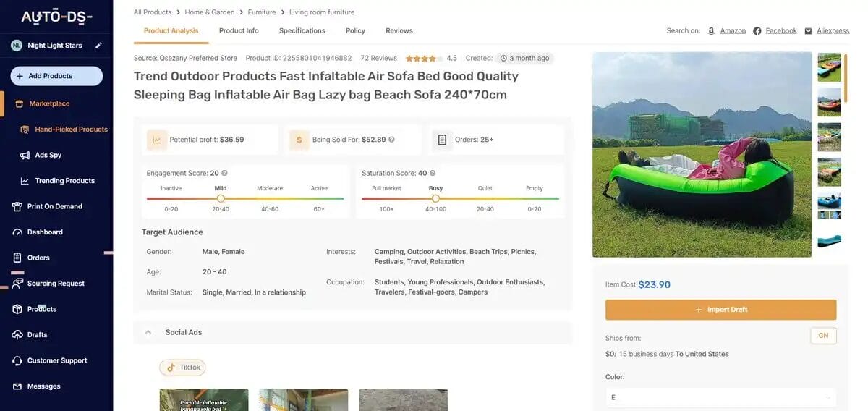The width and height of the screenshot is (868, 411).
Task: Click the TikTok logo icon
Action: tap(171, 368)
